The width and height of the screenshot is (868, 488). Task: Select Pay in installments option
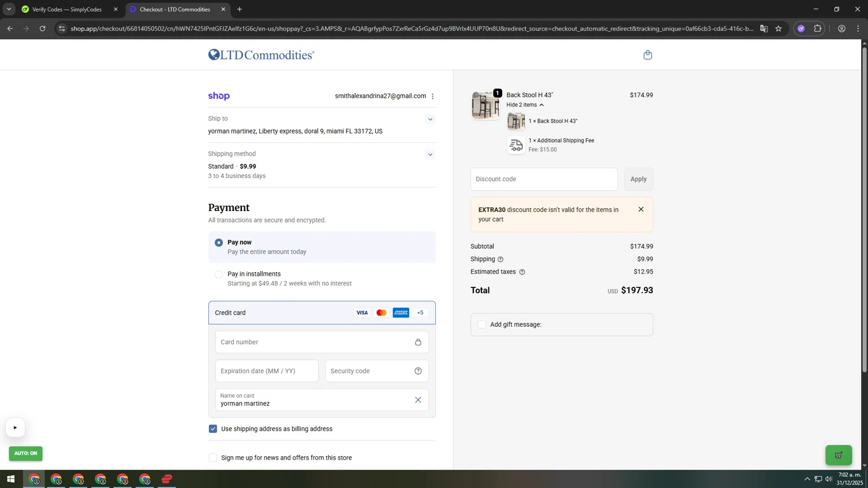pos(219,275)
